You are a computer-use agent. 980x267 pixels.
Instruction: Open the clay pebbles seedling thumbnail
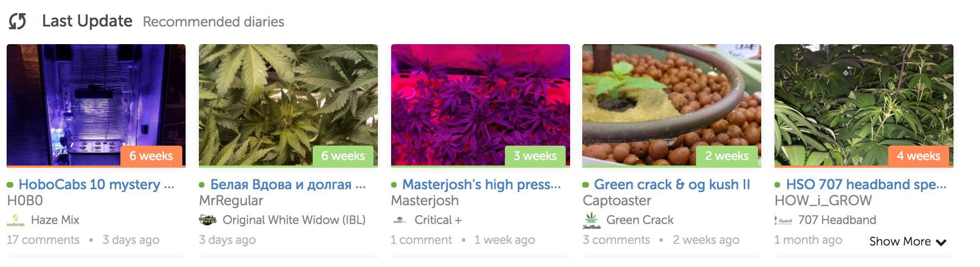click(x=672, y=105)
